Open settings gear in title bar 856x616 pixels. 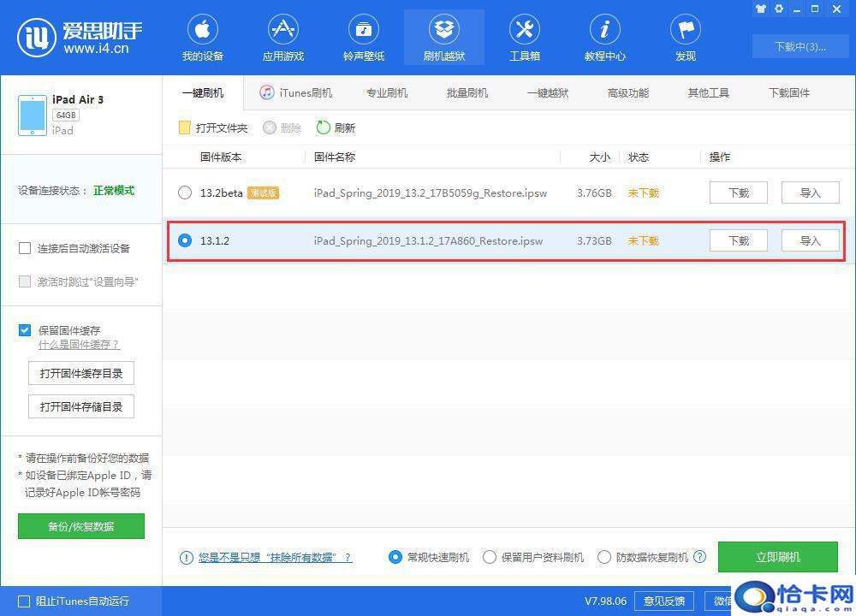779,9
